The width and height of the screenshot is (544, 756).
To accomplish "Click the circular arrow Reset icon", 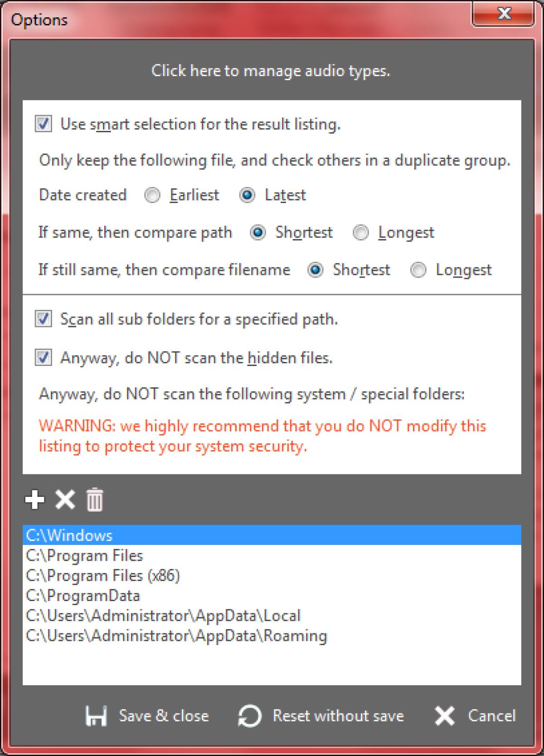I will 250,716.
